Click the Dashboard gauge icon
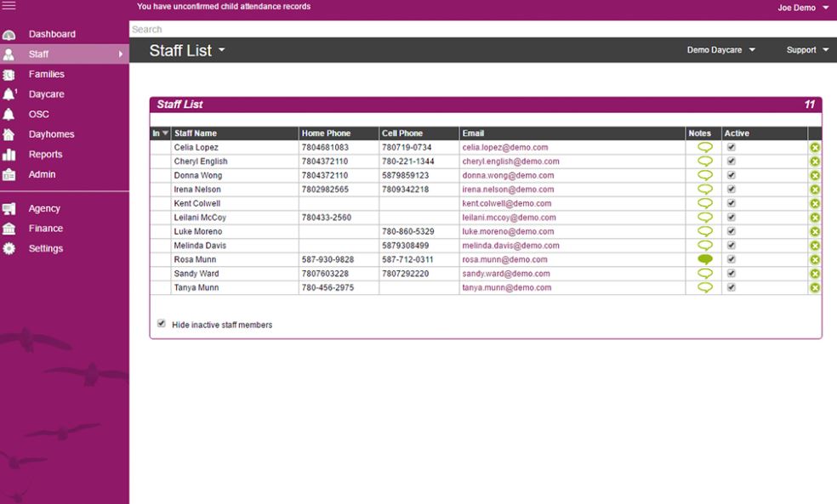Screen dimensions: 837x504 pos(9,35)
